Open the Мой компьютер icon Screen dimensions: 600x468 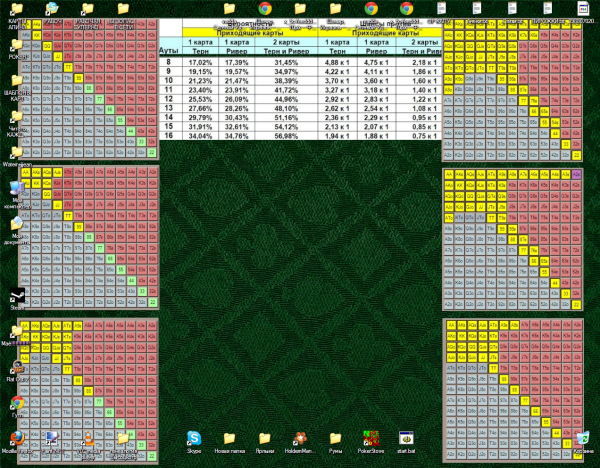[17, 188]
